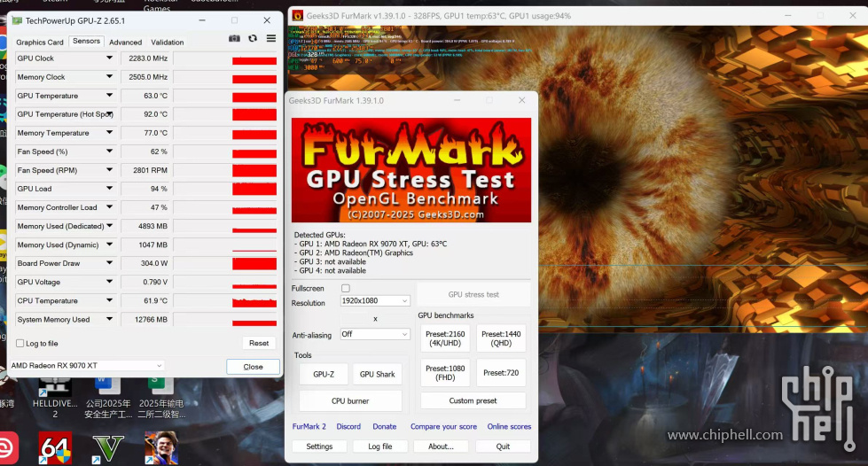Run the Preset:720 benchmark
This screenshot has width=868, height=466.
tap(501, 372)
